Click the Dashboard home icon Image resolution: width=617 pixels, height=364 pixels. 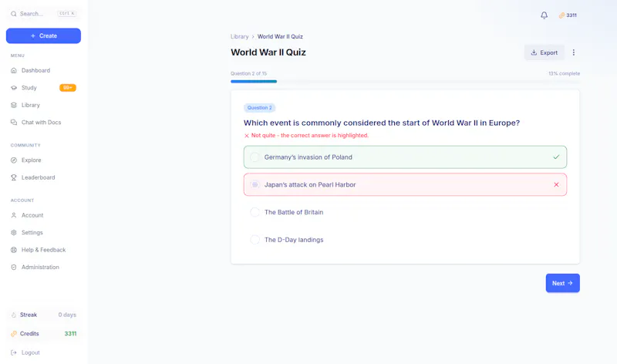point(14,70)
